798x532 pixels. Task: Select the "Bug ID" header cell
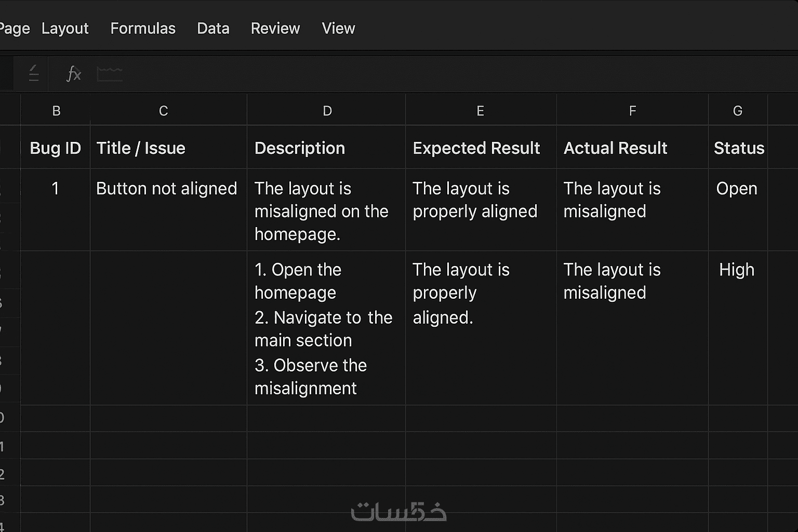[56, 149]
